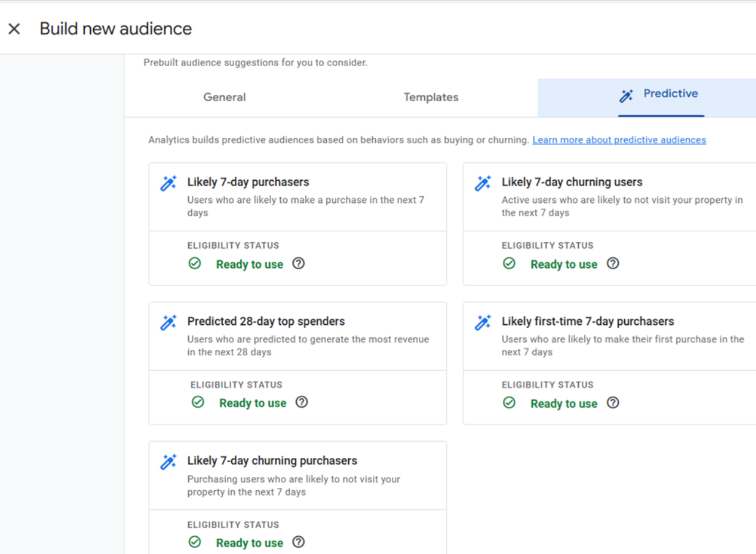Click the Predictive tab's sparkle wand icon
This screenshot has width=756, height=554.
626,96
